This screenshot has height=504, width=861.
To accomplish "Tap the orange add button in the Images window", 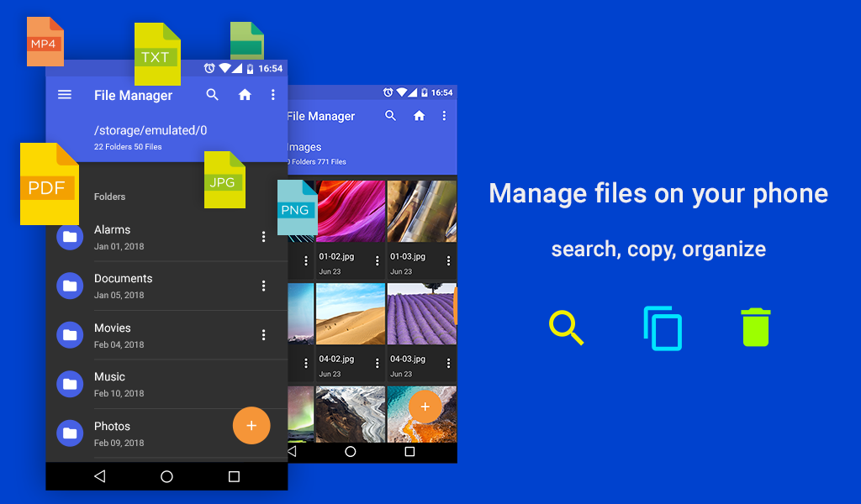I will (x=425, y=407).
